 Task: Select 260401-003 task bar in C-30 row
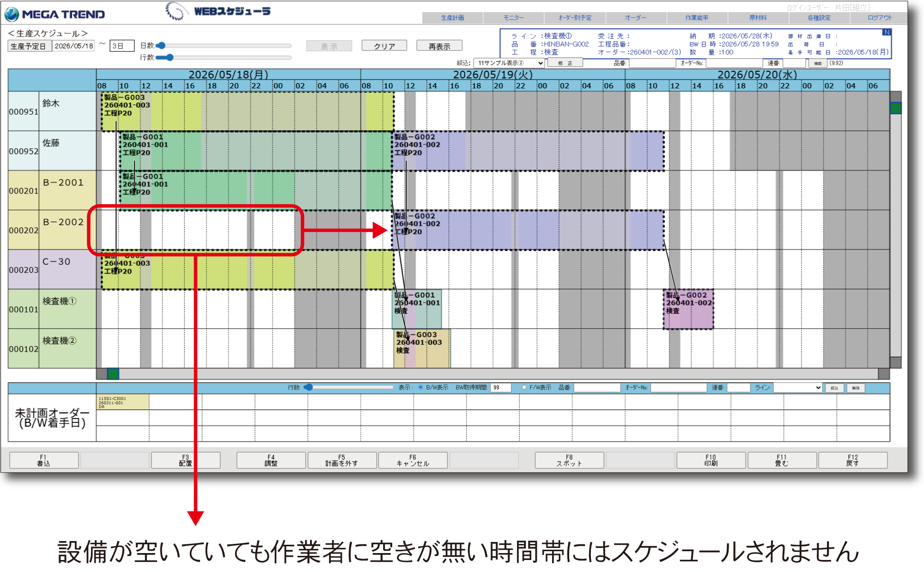[248, 270]
